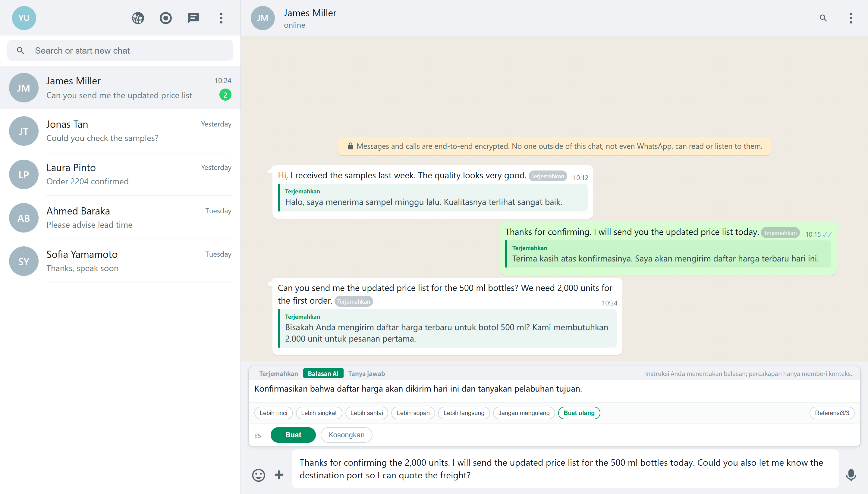868x494 pixels.
Task: Click the JM avatar in chat list
Action: 24,88
